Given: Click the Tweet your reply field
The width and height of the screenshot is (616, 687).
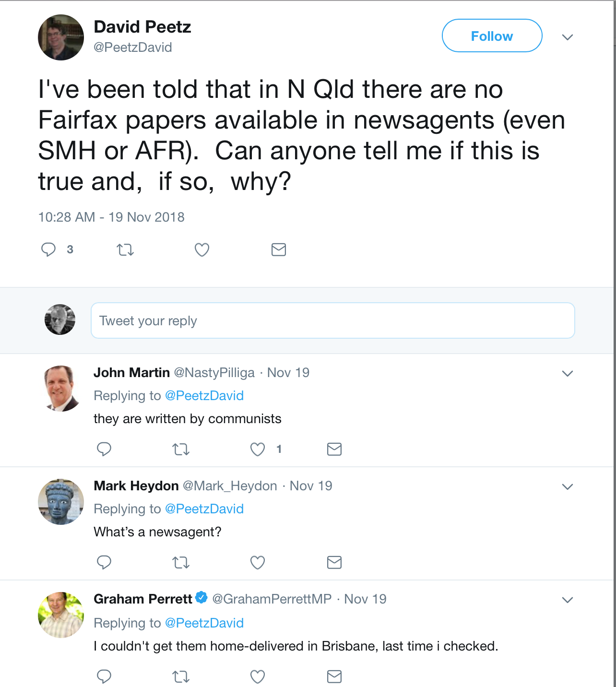Looking at the screenshot, I should click(332, 320).
